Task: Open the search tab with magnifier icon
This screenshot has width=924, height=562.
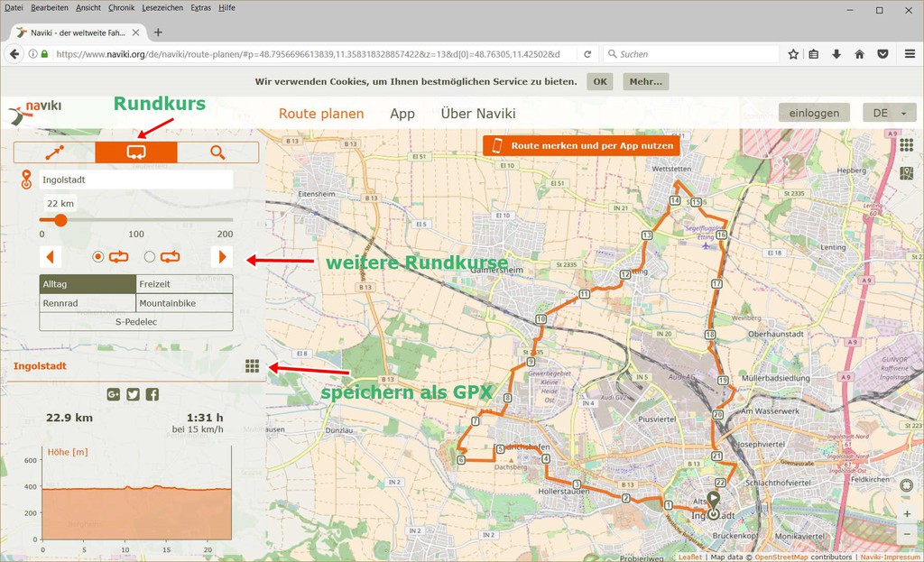Action: (217, 152)
